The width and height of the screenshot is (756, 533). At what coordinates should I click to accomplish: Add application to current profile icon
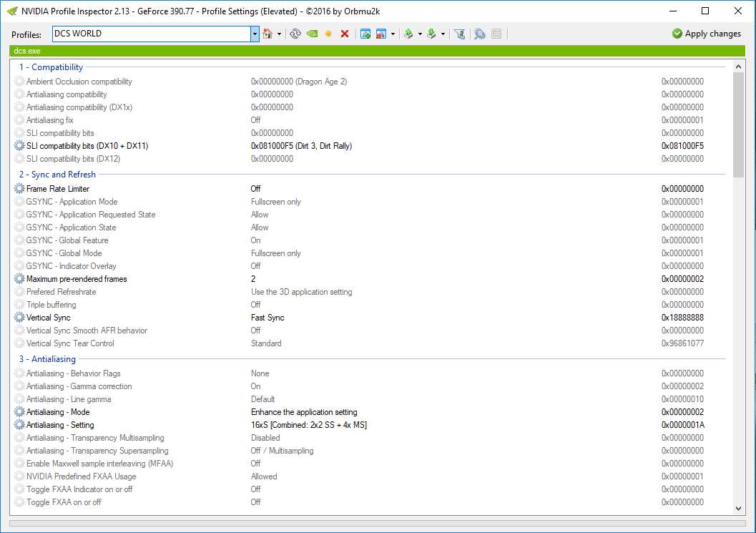pyautogui.click(x=365, y=34)
